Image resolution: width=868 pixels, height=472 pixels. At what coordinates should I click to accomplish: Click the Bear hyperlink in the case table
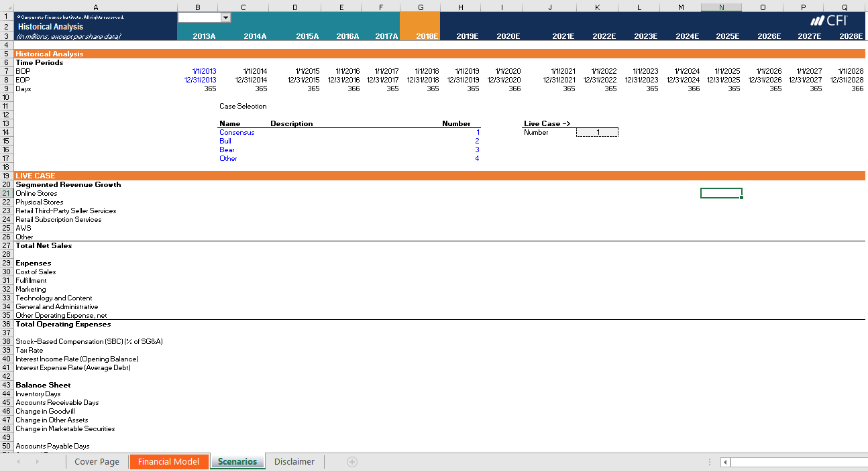point(225,150)
